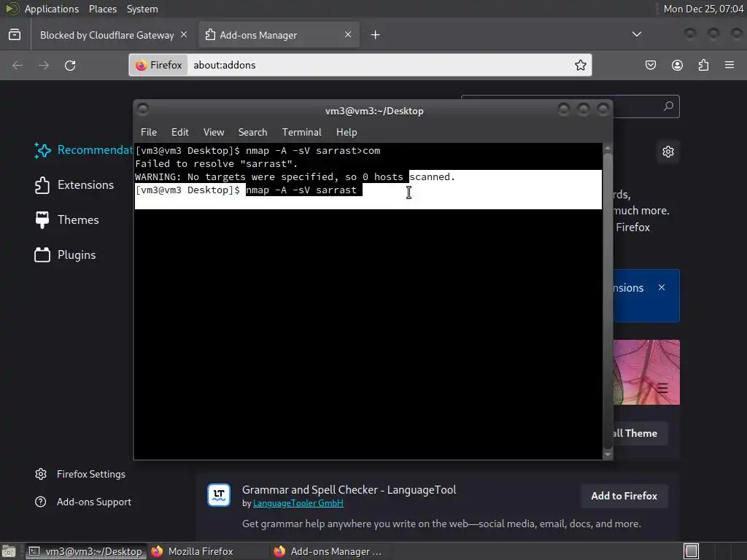Click the Install Theme button

pyautogui.click(x=640, y=433)
